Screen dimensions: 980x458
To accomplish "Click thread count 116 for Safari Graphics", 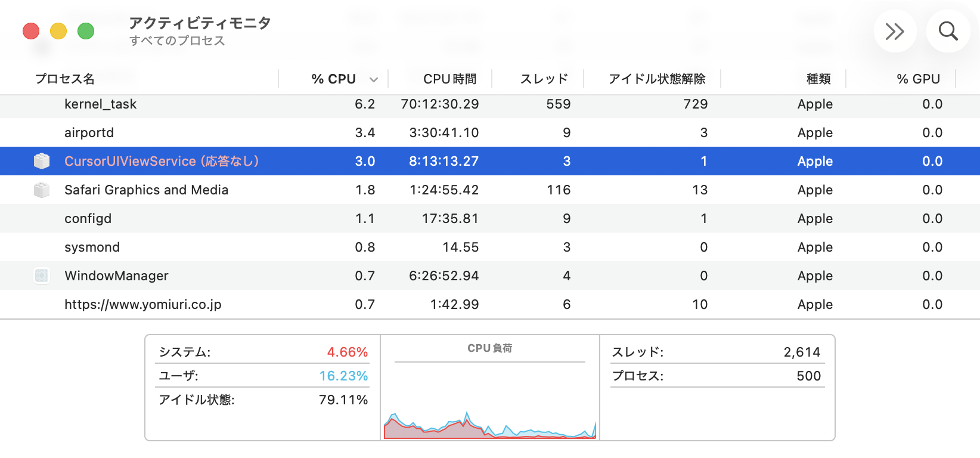I will (x=559, y=190).
